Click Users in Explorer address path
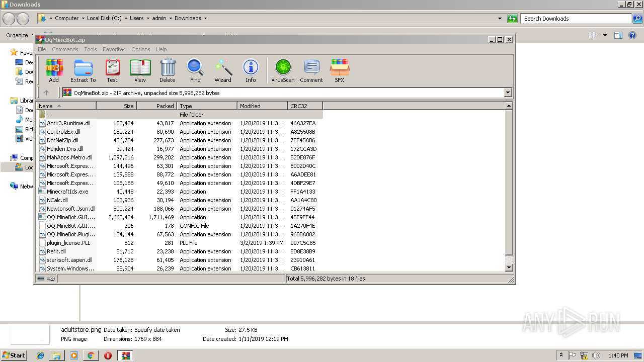644x362 pixels. click(x=137, y=18)
